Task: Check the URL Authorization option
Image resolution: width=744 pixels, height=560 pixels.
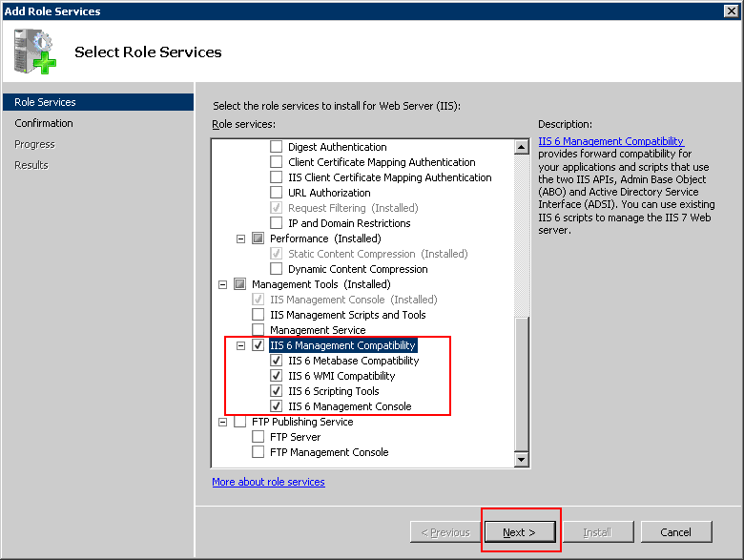Action: coord(277,193)
